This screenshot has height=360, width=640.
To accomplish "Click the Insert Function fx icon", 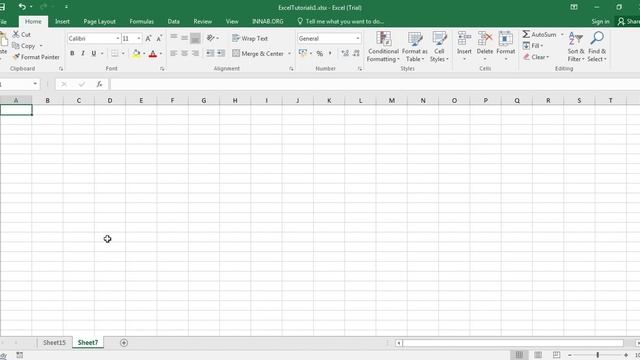I will tap(99, 84).
